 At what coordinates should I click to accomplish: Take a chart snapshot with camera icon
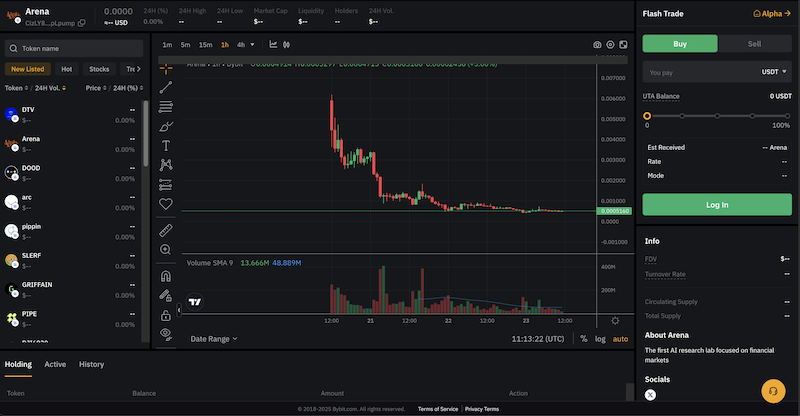597,45
